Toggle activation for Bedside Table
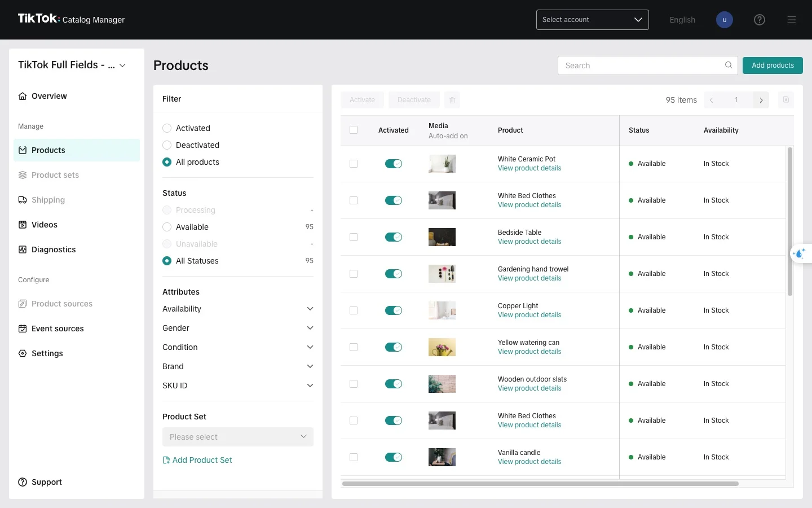Screen dimensions: 812x508 tap(394, 237)
